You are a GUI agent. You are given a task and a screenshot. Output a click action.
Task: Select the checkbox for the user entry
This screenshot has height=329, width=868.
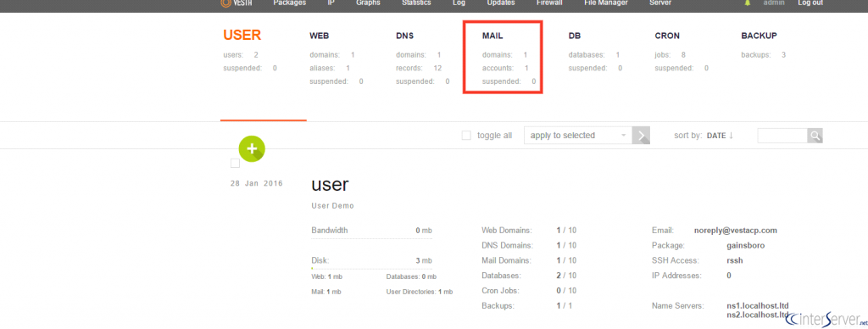pos(236,164)
